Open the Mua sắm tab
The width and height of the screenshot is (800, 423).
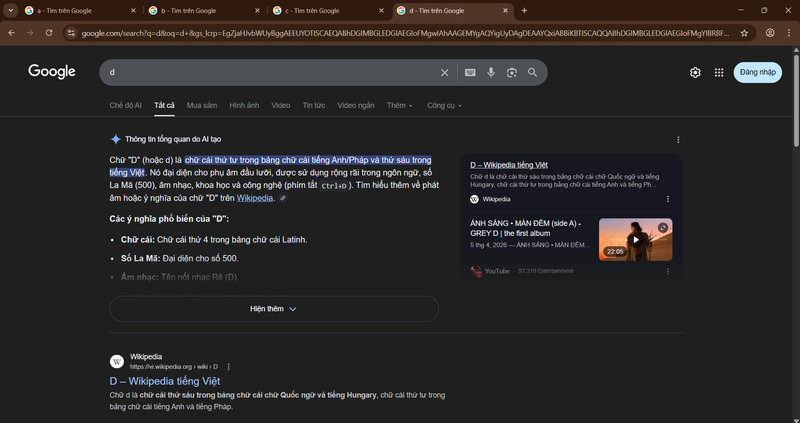coord(202,105)
